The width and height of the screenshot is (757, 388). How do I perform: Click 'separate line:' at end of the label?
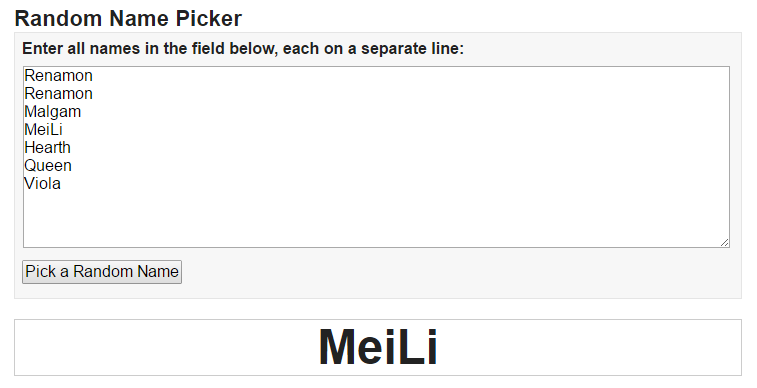pos(412,48)
